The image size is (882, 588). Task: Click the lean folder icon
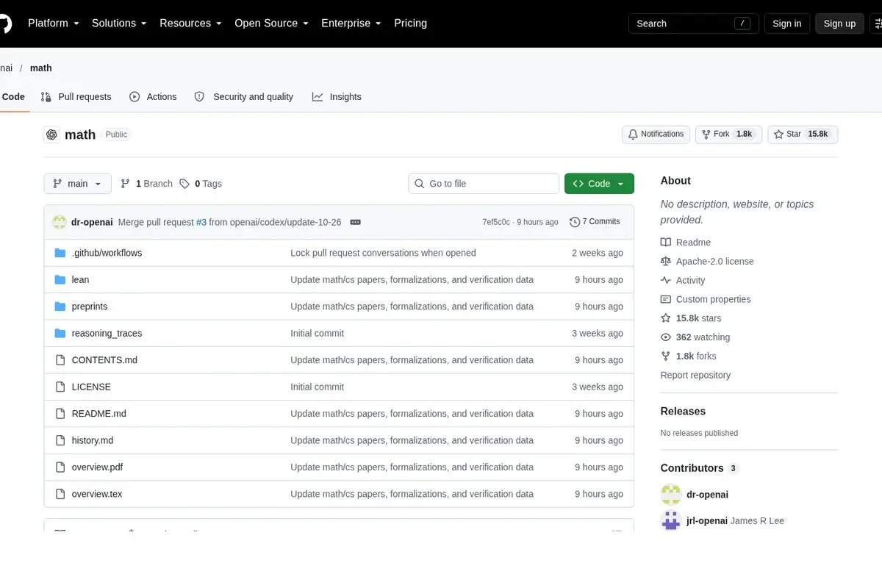pos(60,280)
